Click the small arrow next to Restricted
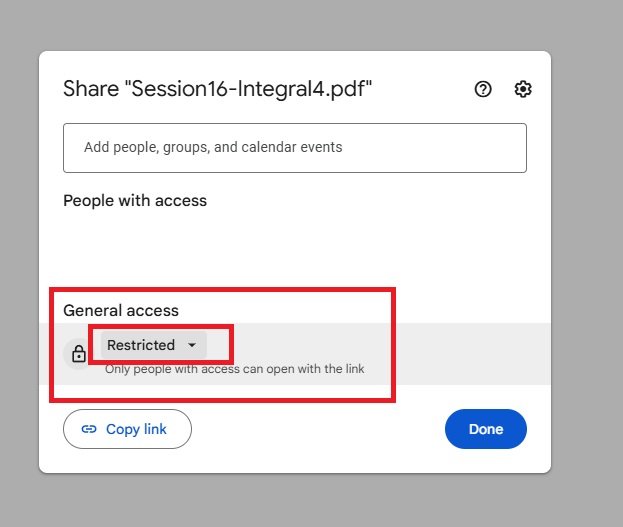Image resolution: width=623 pixels, height=527 pixels. [x=192, y=345]
